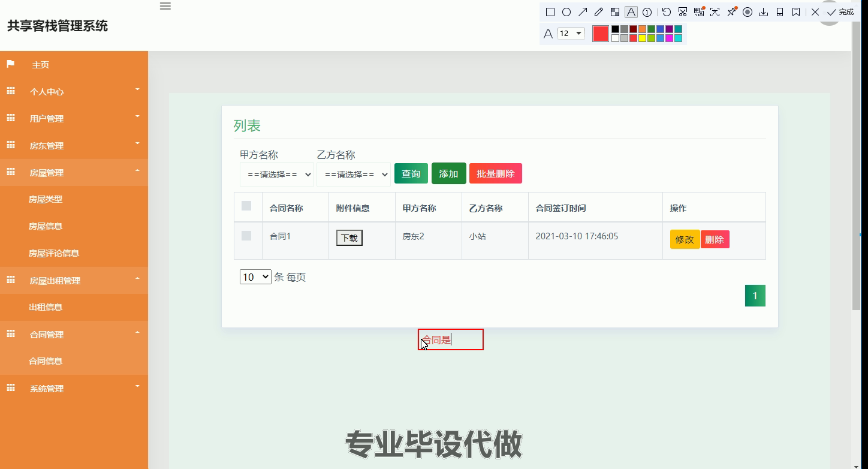868x469 pixels.
Task: Open the 房屋评论信息 menu item
Action: tap(54, 253)
